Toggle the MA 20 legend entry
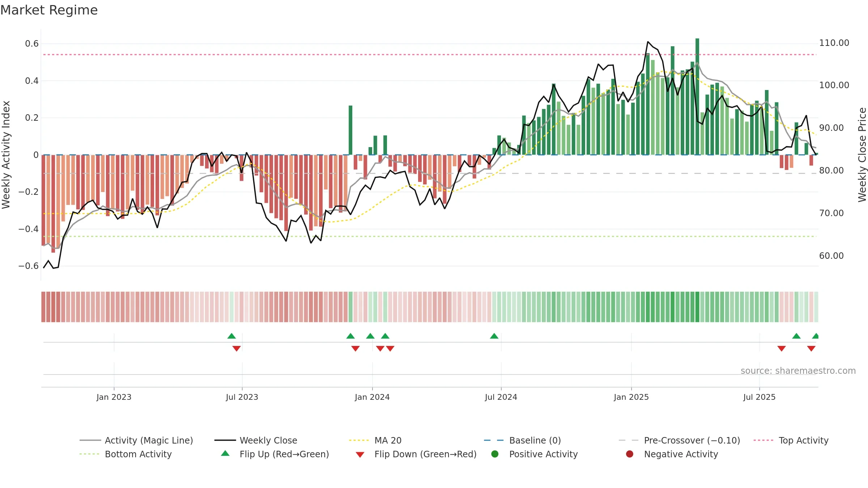868x488 pixels. (375, 440)
